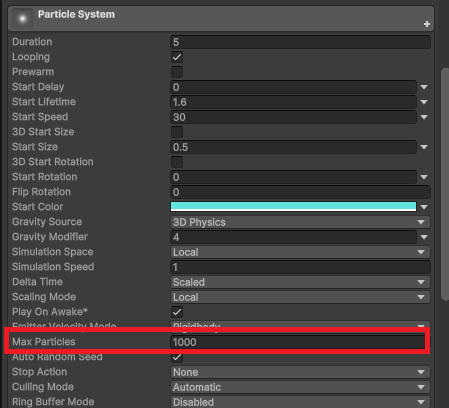The width and height of the screenshot is (449, 408).
Task: Click the Particle System module icon
Action: 22,19
